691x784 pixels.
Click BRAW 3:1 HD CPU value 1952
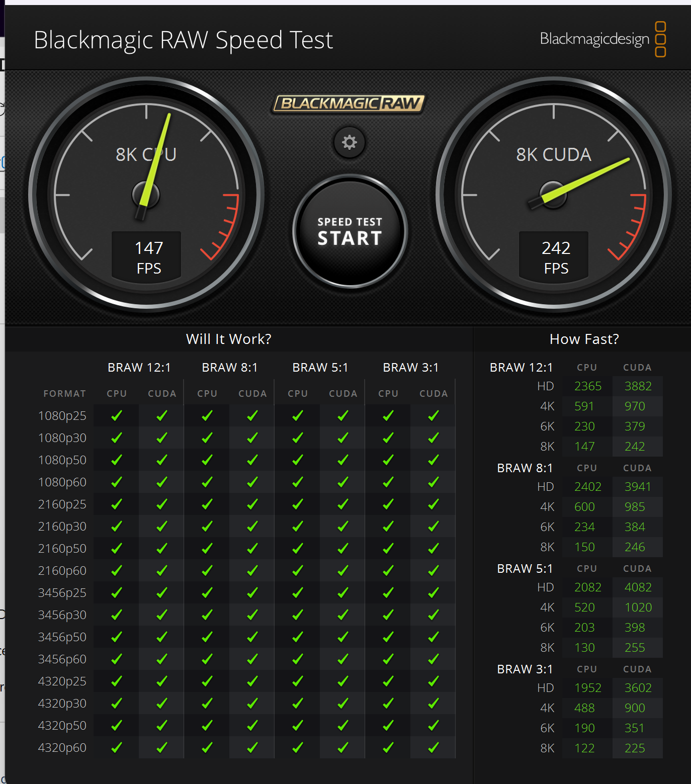[588, 688]
